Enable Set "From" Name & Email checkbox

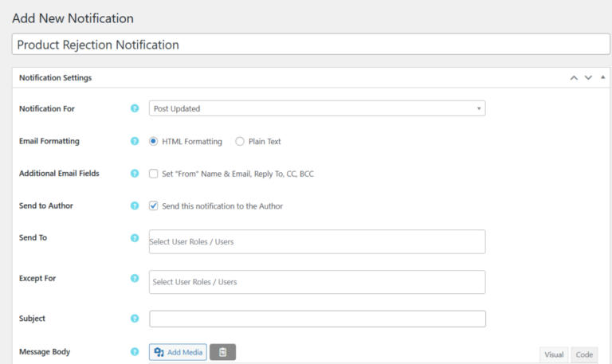154,174
